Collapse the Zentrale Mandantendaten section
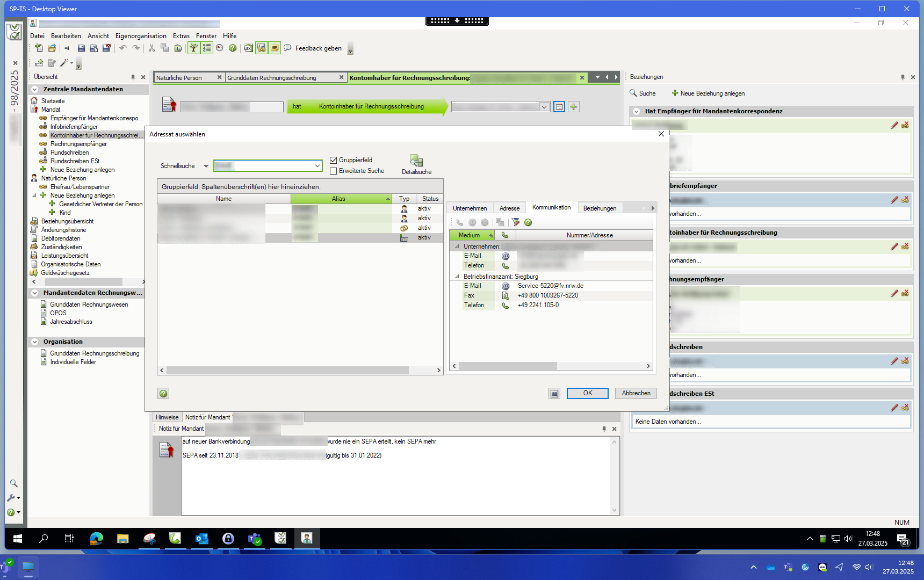This screenshot has height=580, width=924. point(35,90)
